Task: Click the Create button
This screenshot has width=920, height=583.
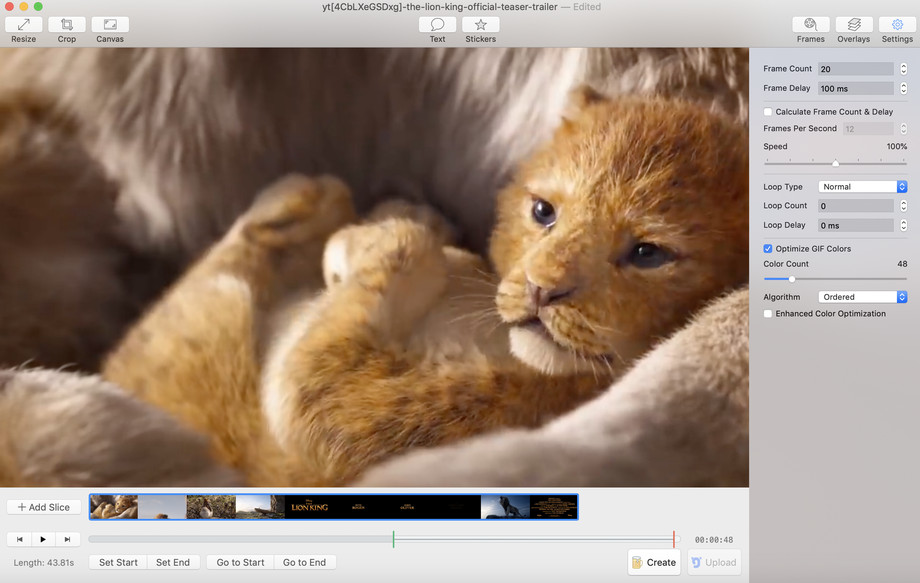Action: coord(654,562)
